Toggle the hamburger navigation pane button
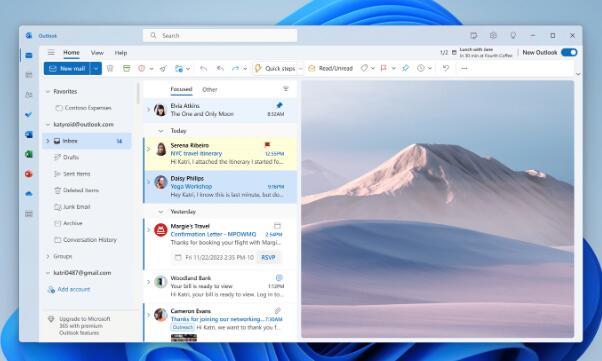 click(51, 53)
